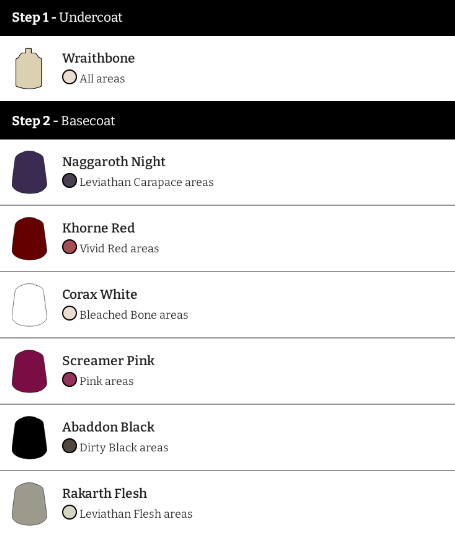Collapse the Step 1 - Undercoat header
Viewport: 455px width, 534px height.
pyautogui.click(x=228, y=17)
